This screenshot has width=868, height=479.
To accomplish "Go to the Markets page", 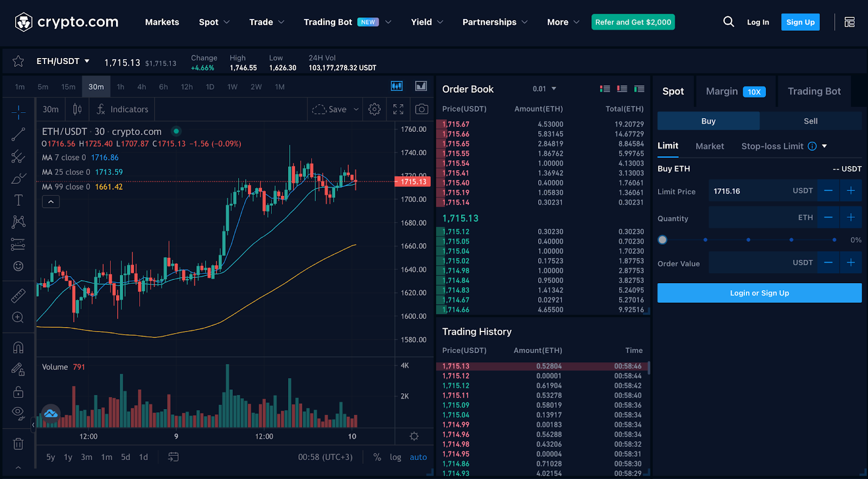I will [x=162, y=22].
